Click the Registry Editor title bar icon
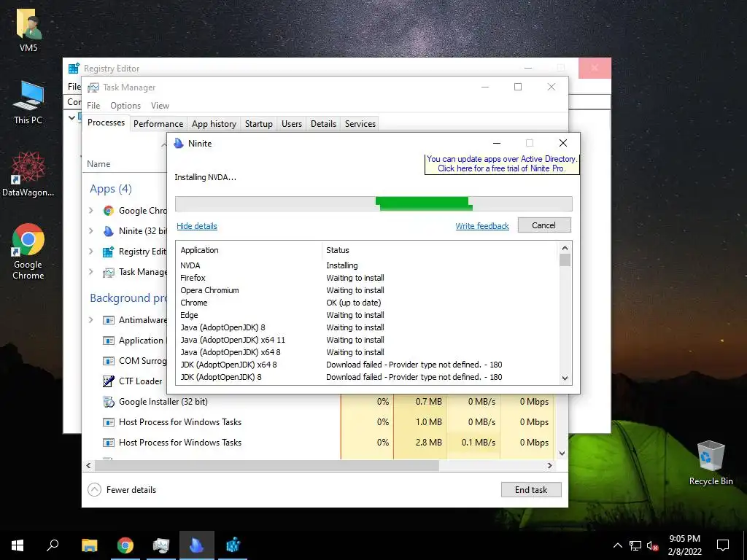The image size is (747, 560). pos(74,69)
